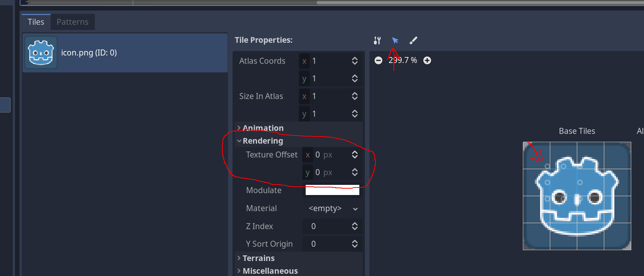Raise the Atlas Coords x value stepper
Viewport: 644px width, 276px height.
click(x=354, y=61)
